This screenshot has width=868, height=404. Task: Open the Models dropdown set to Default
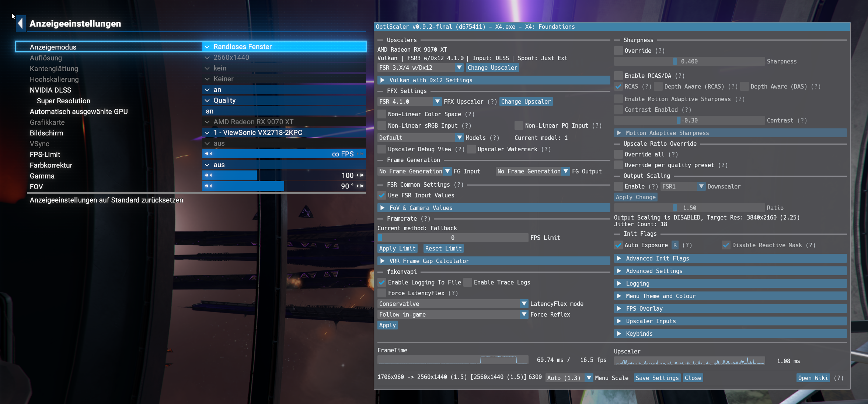coord(420,138)
